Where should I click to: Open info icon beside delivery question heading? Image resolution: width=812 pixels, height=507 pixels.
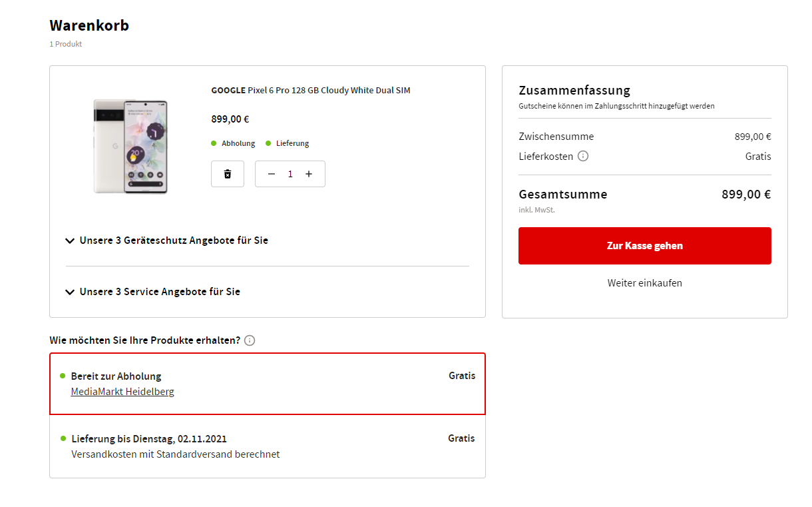(x=250, y=340)
